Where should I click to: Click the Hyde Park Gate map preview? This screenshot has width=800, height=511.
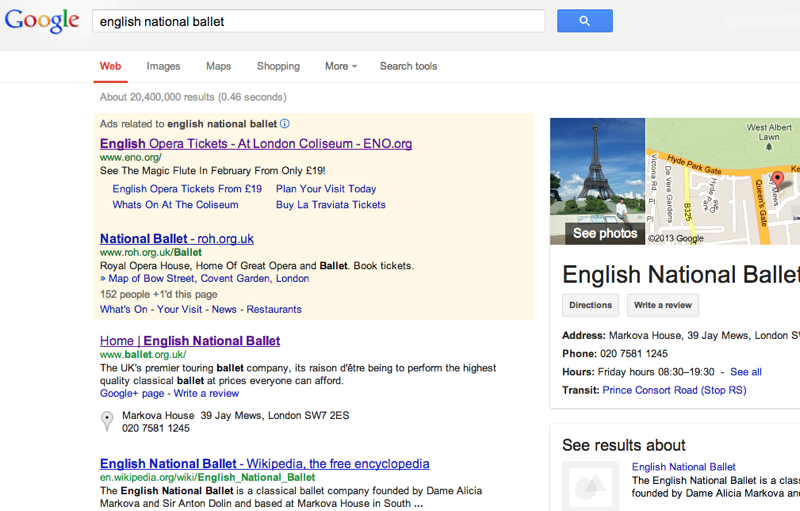722,181
